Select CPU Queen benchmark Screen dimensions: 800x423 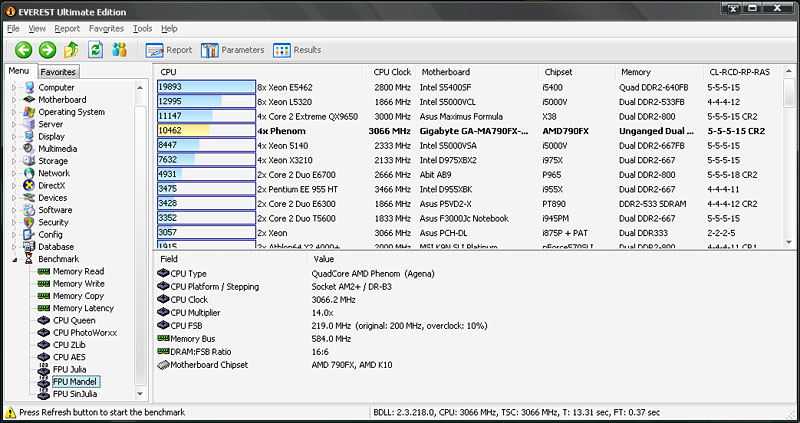pyautogui.click(x=74, y=320)
